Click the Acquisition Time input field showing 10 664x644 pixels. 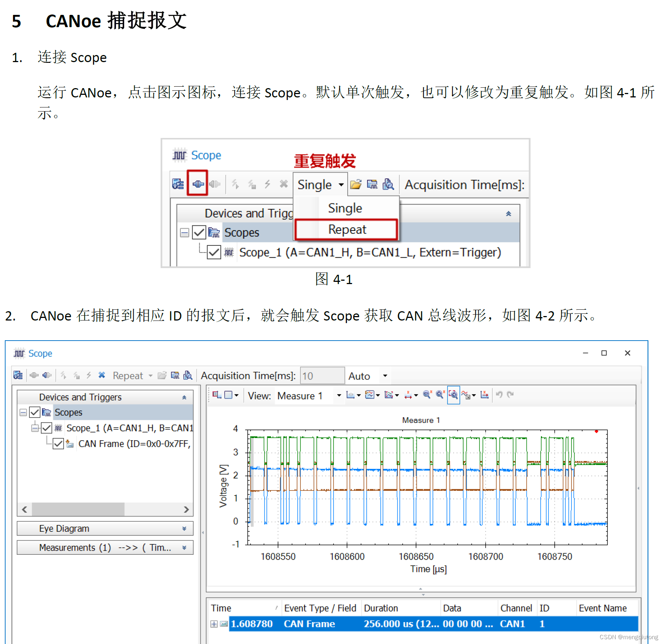coord(322,376)
